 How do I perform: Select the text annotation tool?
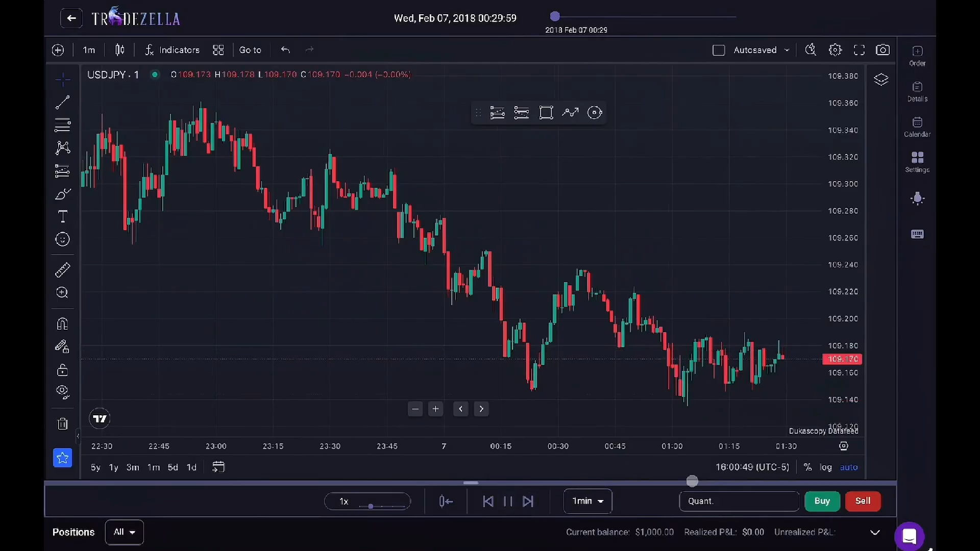pyautogui.click(x=62, y=217)
